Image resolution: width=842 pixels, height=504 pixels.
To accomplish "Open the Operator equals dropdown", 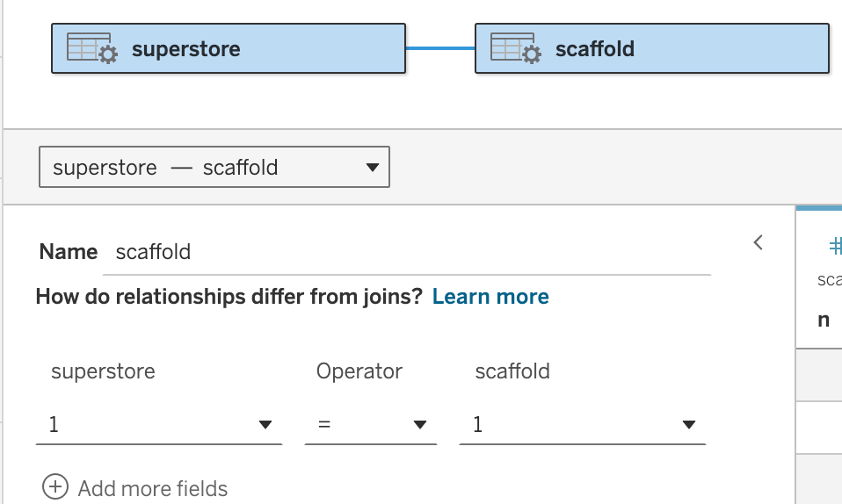I will (x=370, y=425).
